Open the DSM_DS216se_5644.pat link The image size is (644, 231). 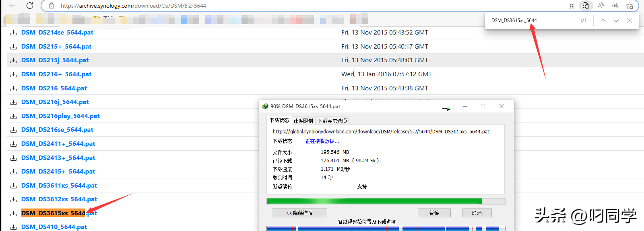point(57,130)
